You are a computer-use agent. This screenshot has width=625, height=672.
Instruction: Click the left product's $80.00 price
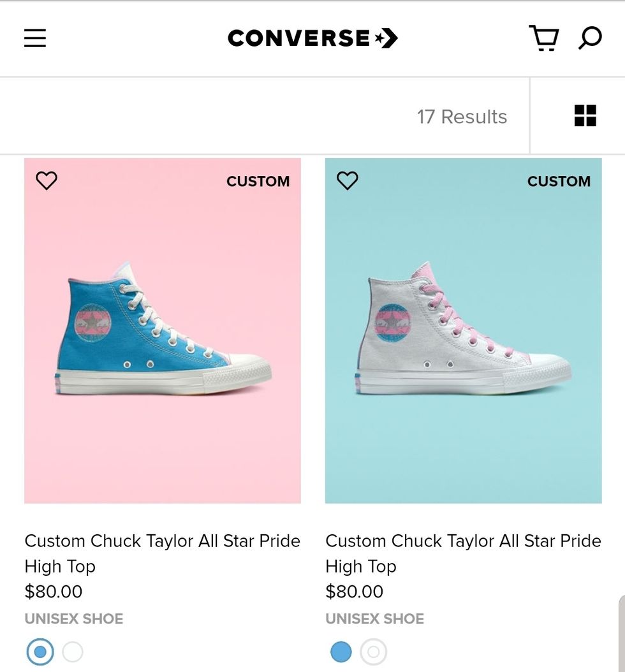[x=54, y=592]
